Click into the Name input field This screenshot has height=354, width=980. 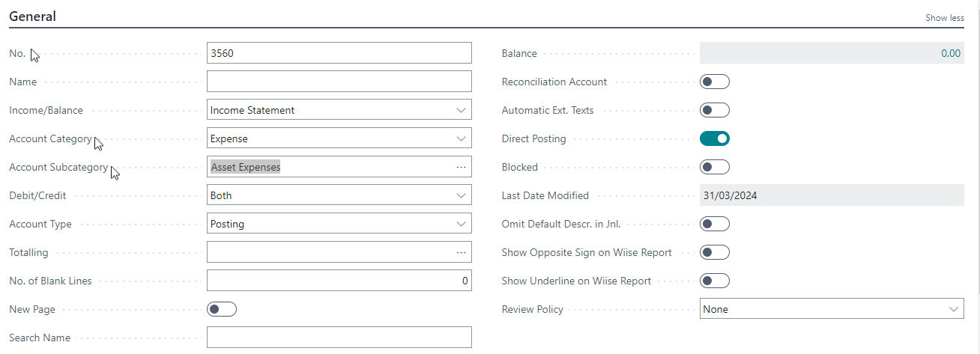(x=339, y=82)
